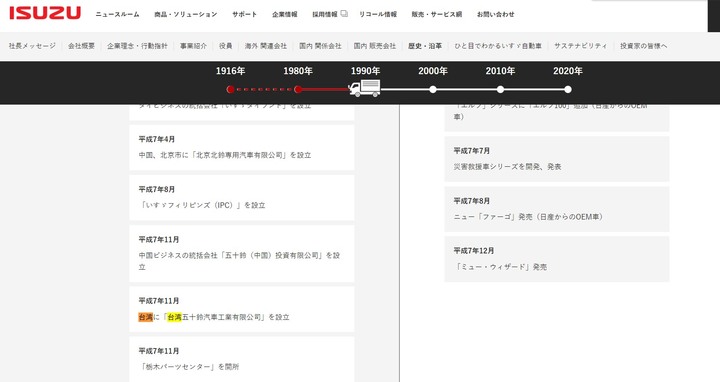This screenshot has height=382, width=720.
Task: Go to 会社概要 page
Action: pos(81,46)
